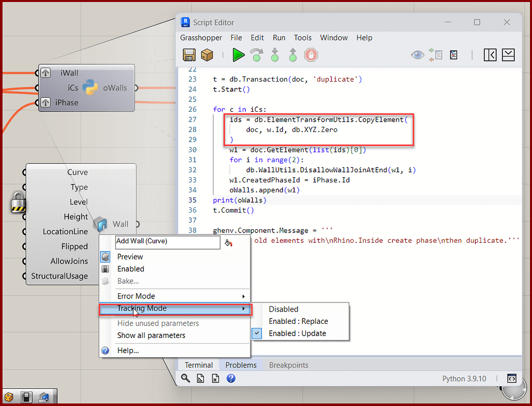Image resolution: width=532 pixels, height=406 pixels.
Task: Disable Enabled in the context menu
Action: 130,269
